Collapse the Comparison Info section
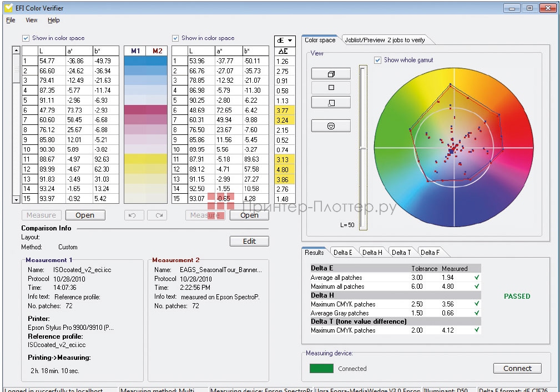Viewport: 560px width, 392px height. point(44,228)
